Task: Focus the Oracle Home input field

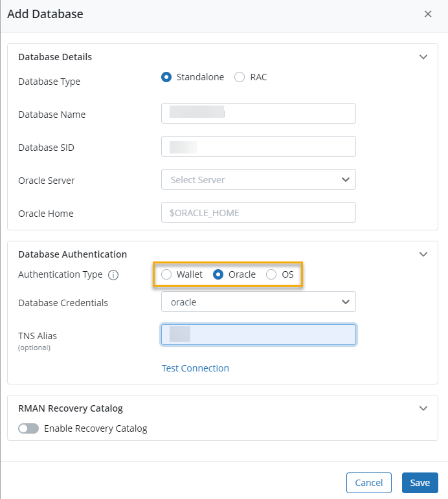Action: pos(258,212)
